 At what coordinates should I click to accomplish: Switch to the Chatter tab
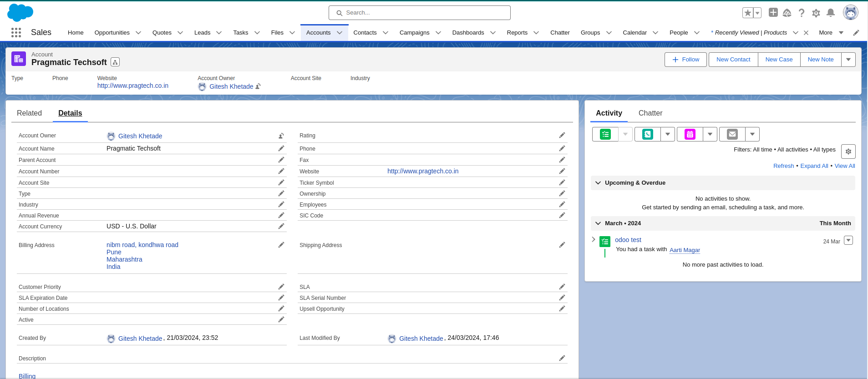click(650, 113)
